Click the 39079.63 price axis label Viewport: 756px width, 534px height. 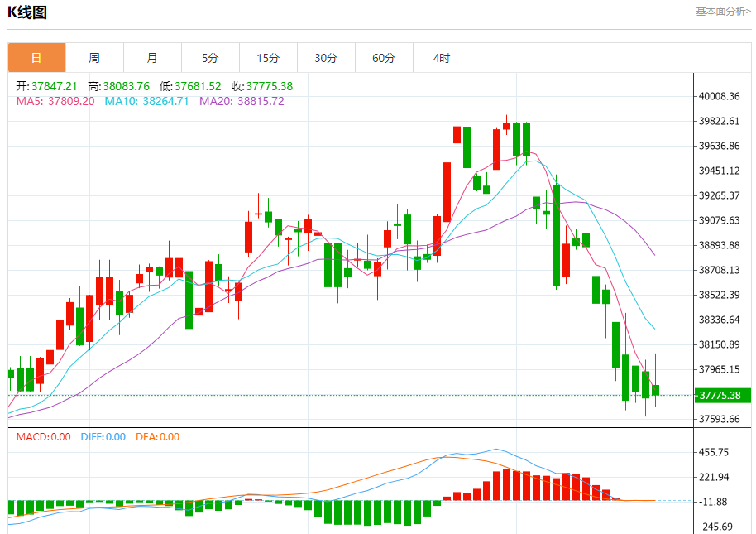point(720,220)
